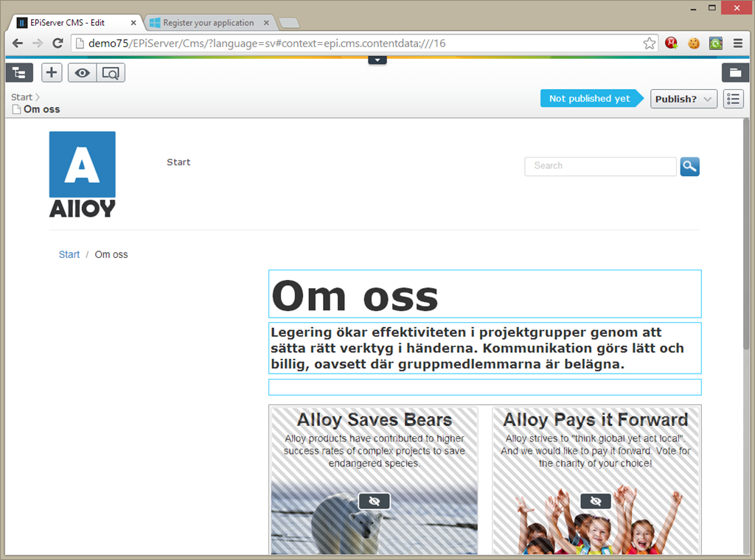
Task: Click the Start link in page breadcrumb
Action: pos(69,254)
